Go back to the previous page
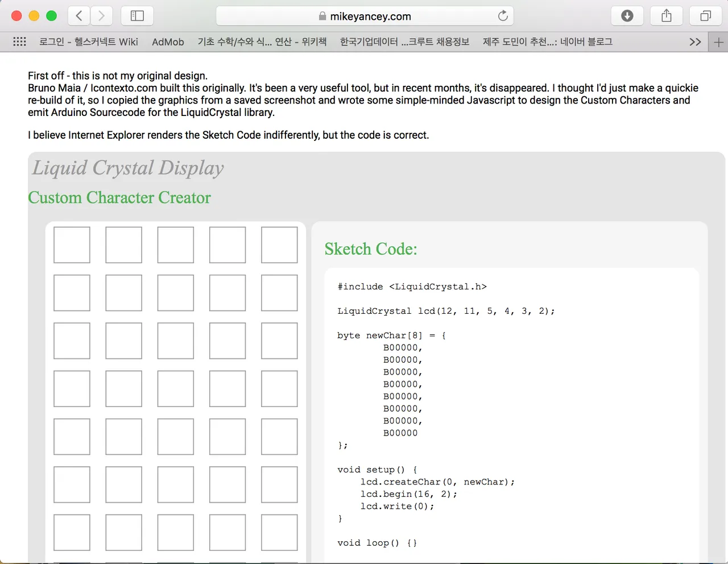 click(79, 16)
